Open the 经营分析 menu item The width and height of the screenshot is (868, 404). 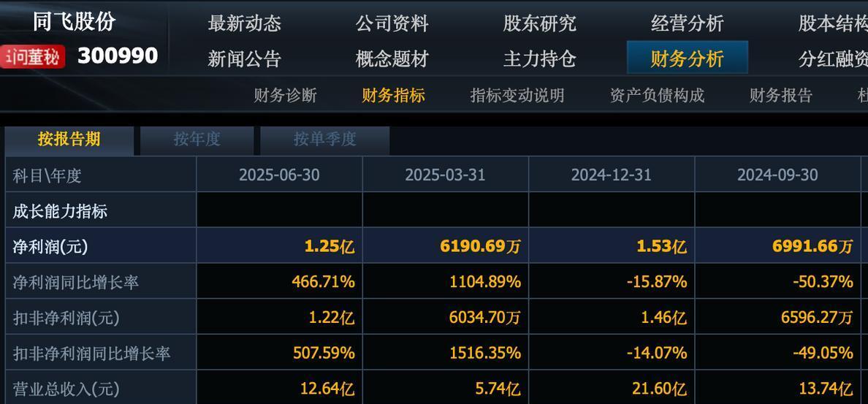click(x=687, y=23)
